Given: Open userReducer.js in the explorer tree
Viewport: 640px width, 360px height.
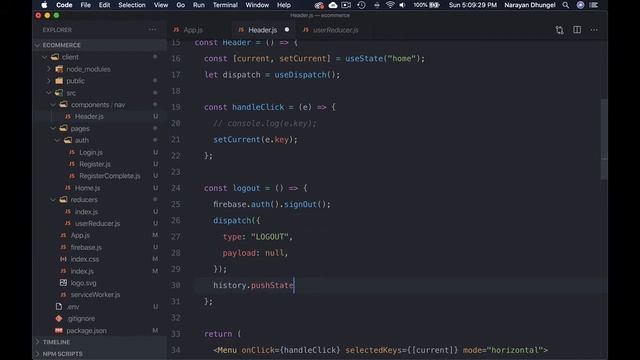Looking at the screenshot, I should click(x=97, y=223).
